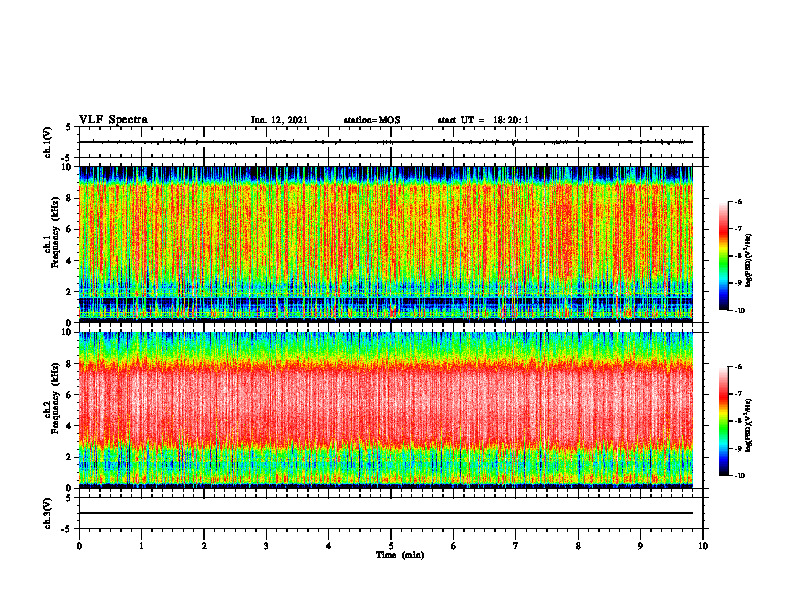Click time axis tick label '7'
This screenshot has width=792, height=612.
pos(516,546)
